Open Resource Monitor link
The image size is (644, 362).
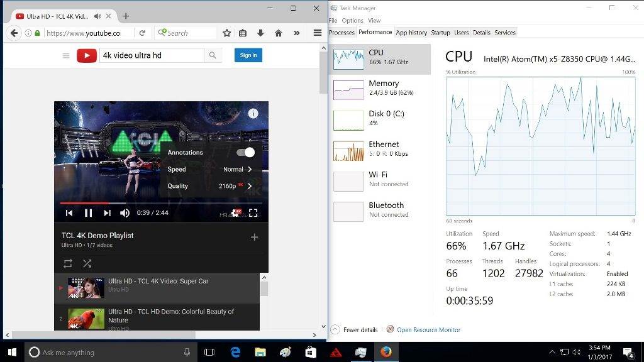click(x=428, y=329)
